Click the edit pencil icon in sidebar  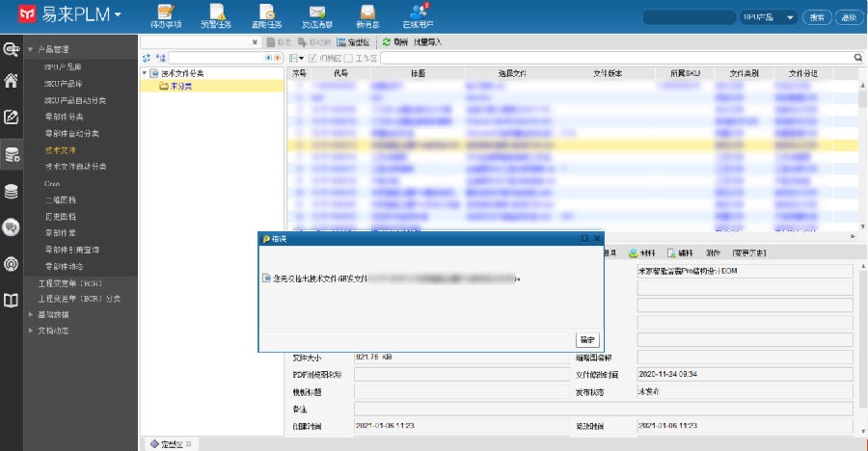[12, 118]
